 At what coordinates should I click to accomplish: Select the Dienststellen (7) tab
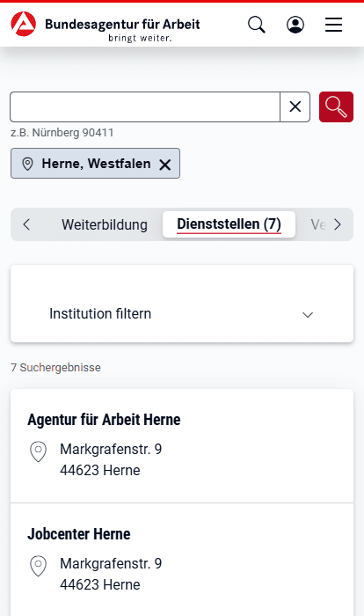click(229, 224)
